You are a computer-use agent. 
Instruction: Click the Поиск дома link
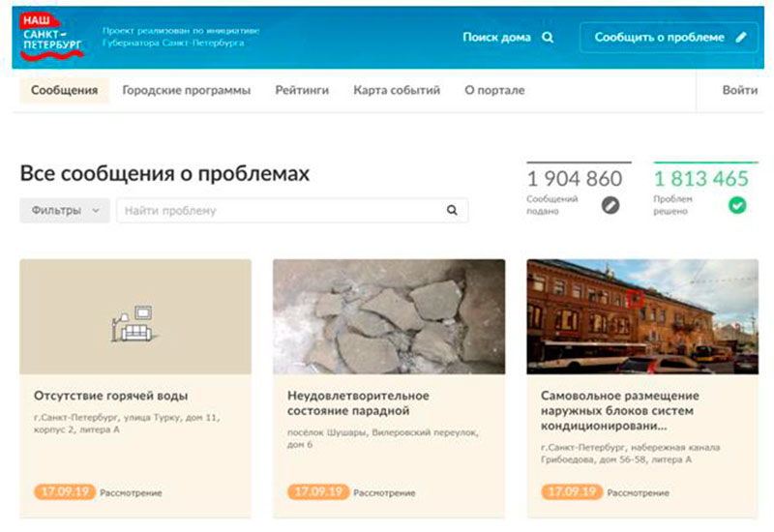pos(496,37)
